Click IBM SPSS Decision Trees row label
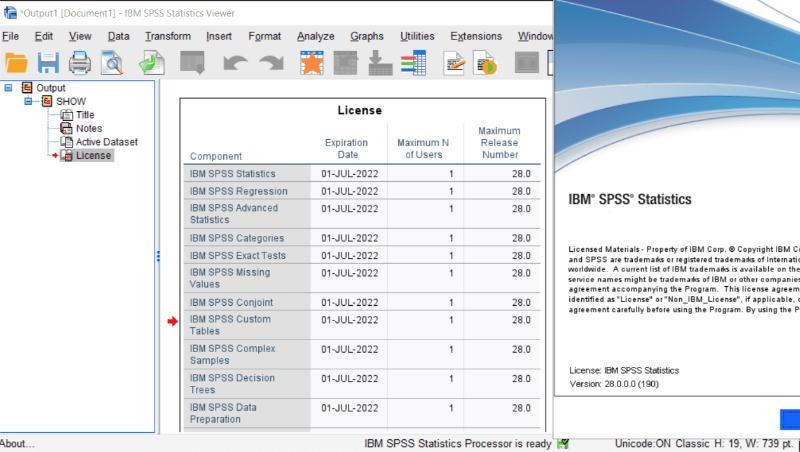Screen dimensions: 800x452 (x=232, y=384)
